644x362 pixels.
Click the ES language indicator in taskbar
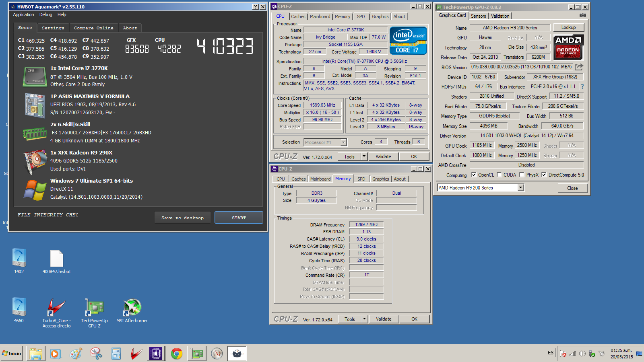point(551,353)
